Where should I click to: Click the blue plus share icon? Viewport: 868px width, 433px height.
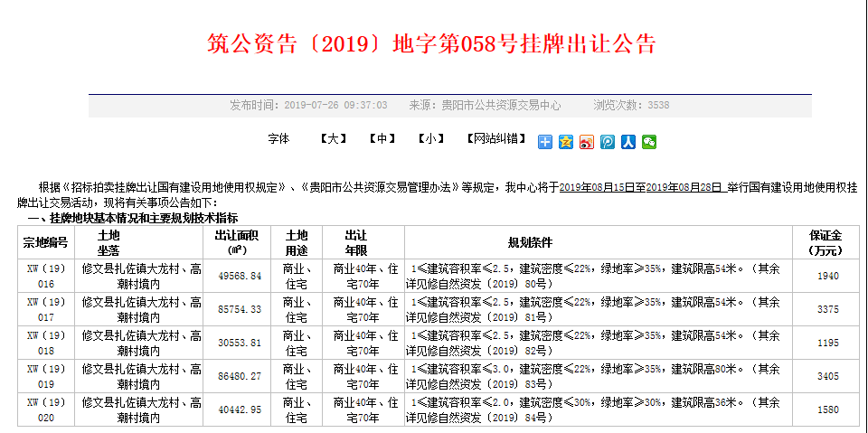click(x=545, y=142)
